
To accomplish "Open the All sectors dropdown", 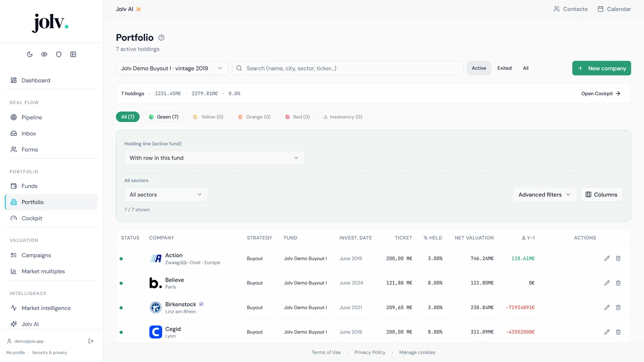I will pos(166,194).
